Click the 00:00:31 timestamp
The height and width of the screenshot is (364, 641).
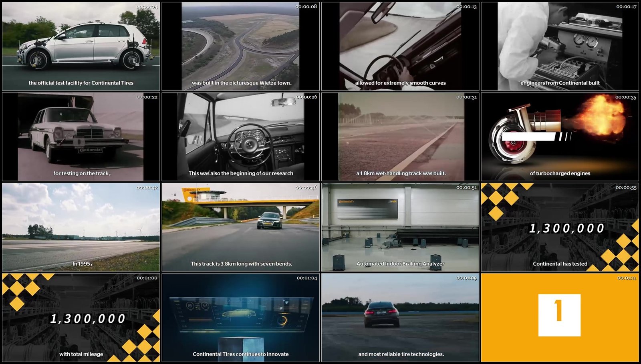click(x=466, y=97)
